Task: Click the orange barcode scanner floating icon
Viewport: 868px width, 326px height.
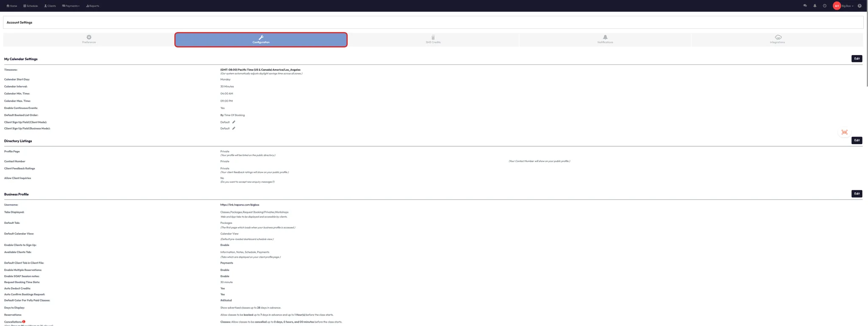Action: (x=844, y=132)
